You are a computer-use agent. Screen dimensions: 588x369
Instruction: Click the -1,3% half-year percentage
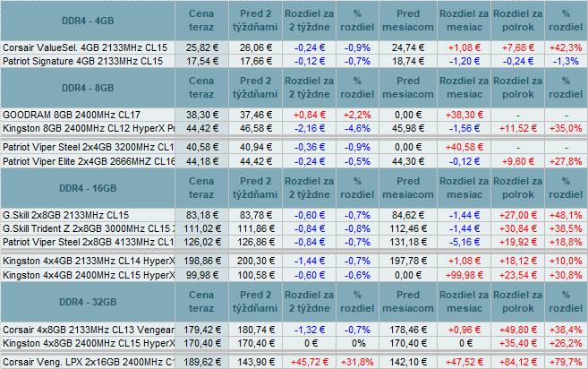(x=566, y=61)
